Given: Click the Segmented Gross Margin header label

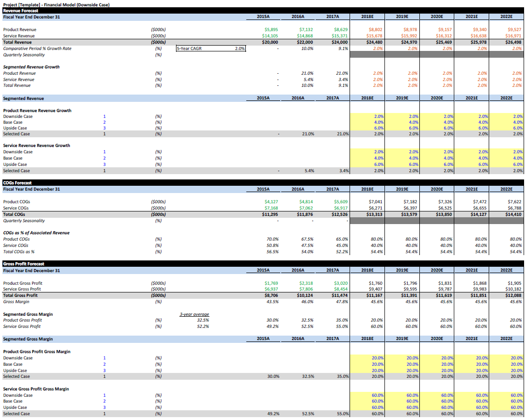Looking at the screenshot, I should pyautogui.click(x=28, y=339).
